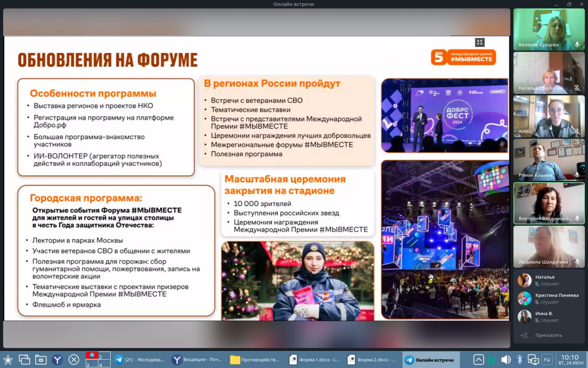Viewport: 588px width, 368px height.
Task: Open Людмила Шалдугина's video tile
Action: (x=548, y=246)
